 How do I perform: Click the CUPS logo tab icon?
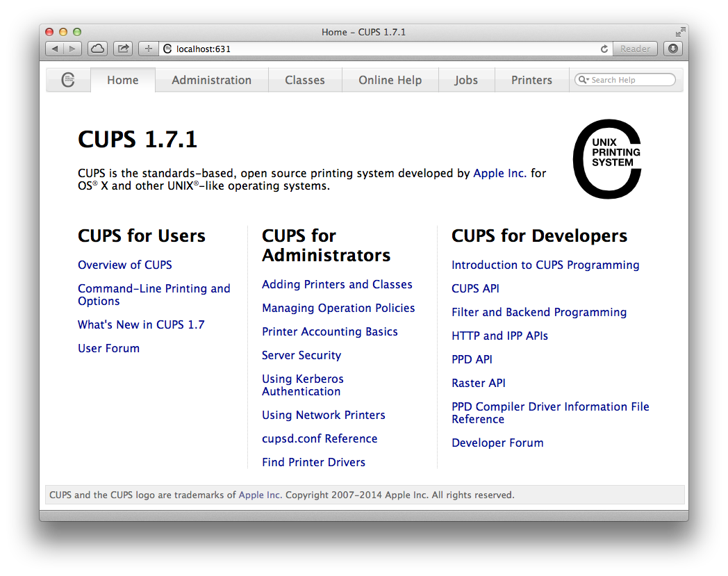coord(68,80)
